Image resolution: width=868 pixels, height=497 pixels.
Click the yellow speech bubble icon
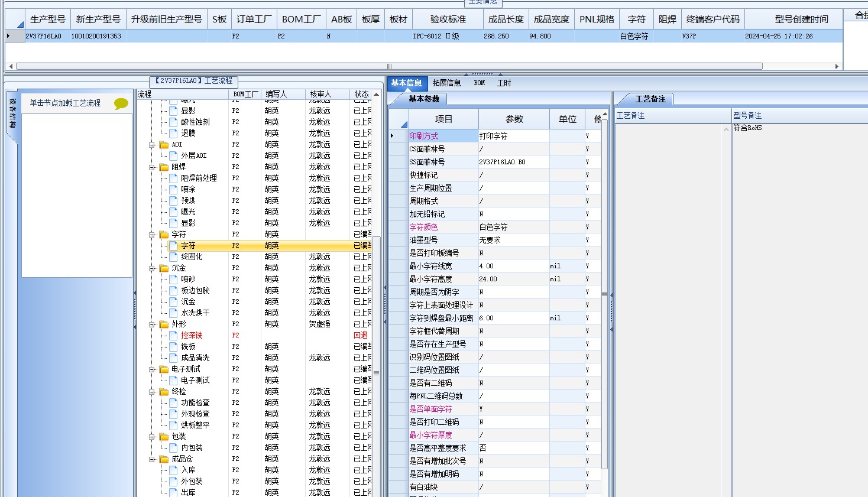121,104
